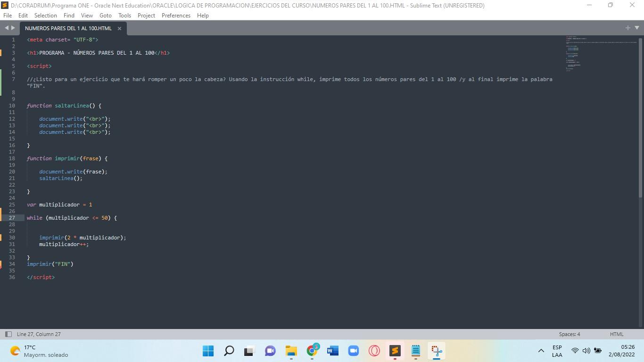Add a new tab with plus icon
The image size is (644, 362).
[x=627, y=28]
